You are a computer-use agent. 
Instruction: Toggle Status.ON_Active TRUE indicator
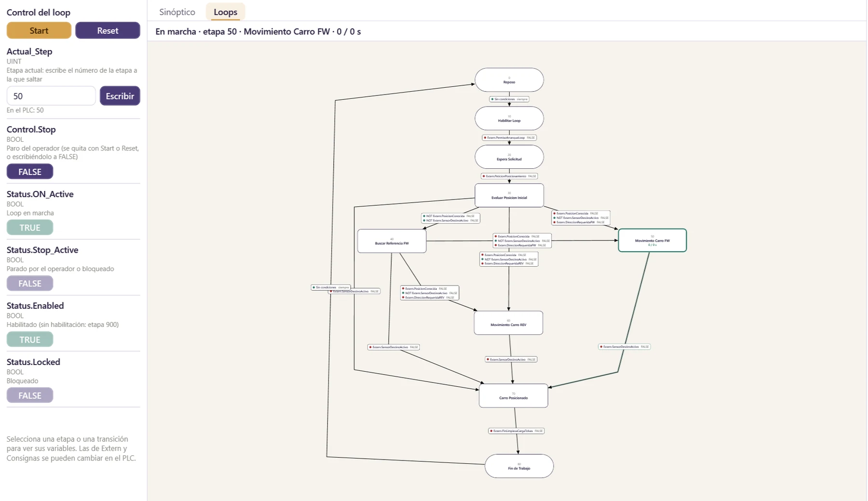tap(30, 228)
